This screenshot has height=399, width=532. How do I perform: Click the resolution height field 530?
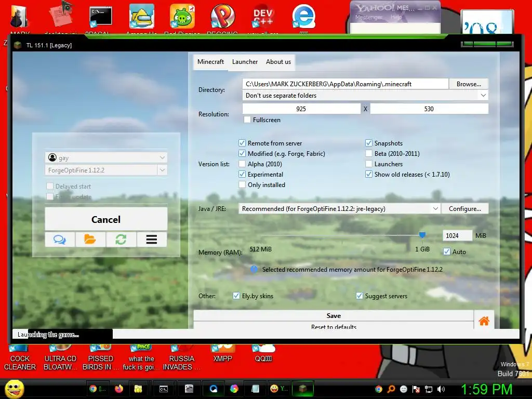[429, 109]
